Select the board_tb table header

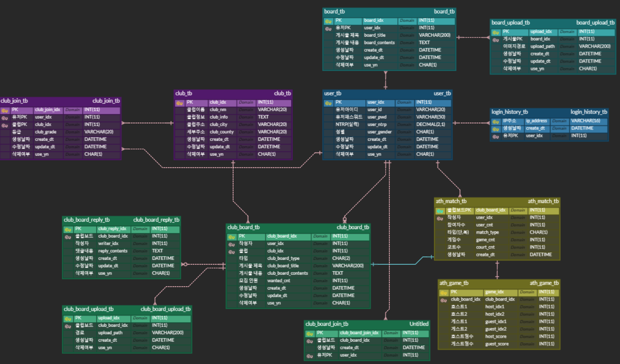point(389,12)
